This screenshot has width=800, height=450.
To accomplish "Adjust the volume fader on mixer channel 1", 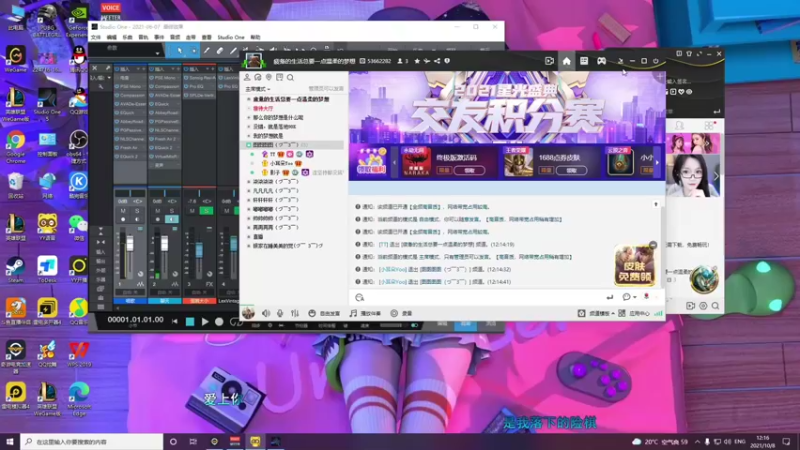I will point(130,243).
